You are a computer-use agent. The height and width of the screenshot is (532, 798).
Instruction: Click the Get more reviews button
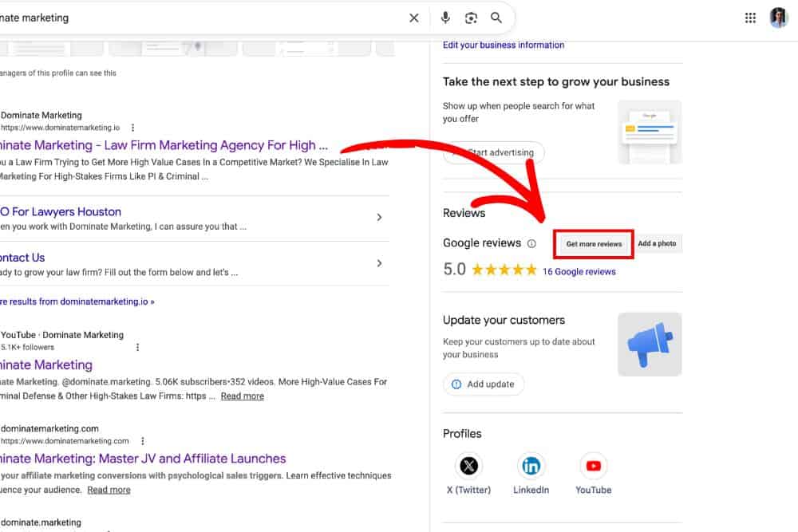(594, 244)
